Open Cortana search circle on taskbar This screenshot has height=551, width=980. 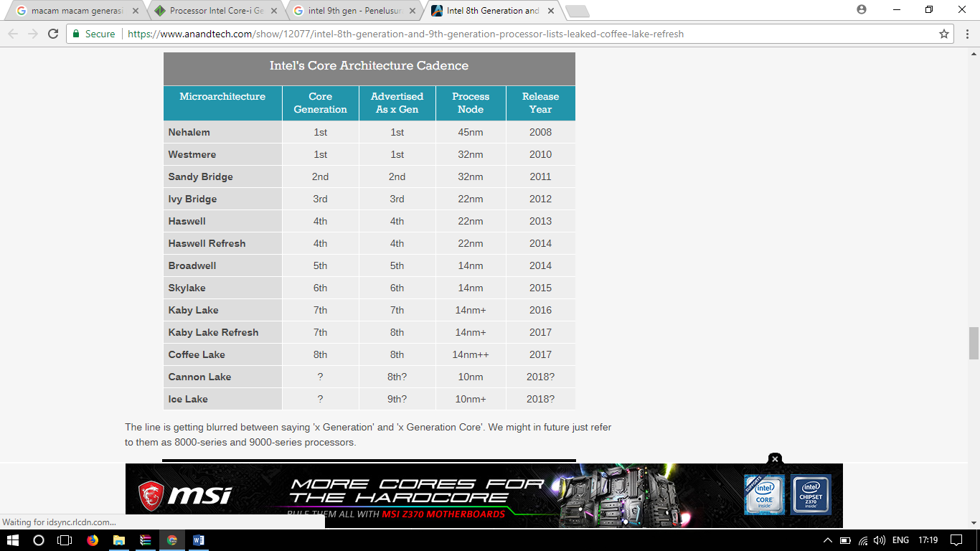tap(39, 540)
